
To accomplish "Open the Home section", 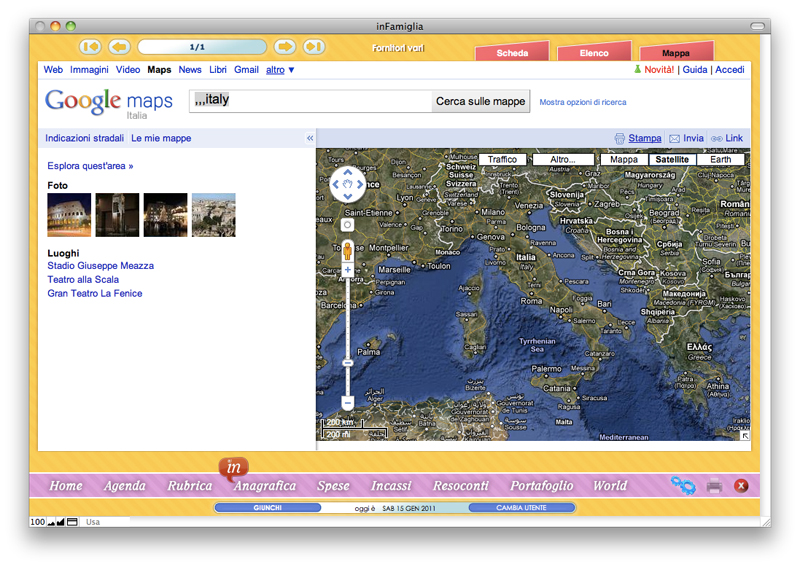I will [66, 486].
